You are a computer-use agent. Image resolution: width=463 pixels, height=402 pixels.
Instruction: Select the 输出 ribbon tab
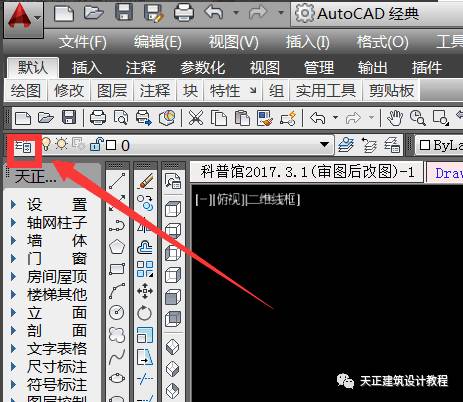click(x=372, y=68)
